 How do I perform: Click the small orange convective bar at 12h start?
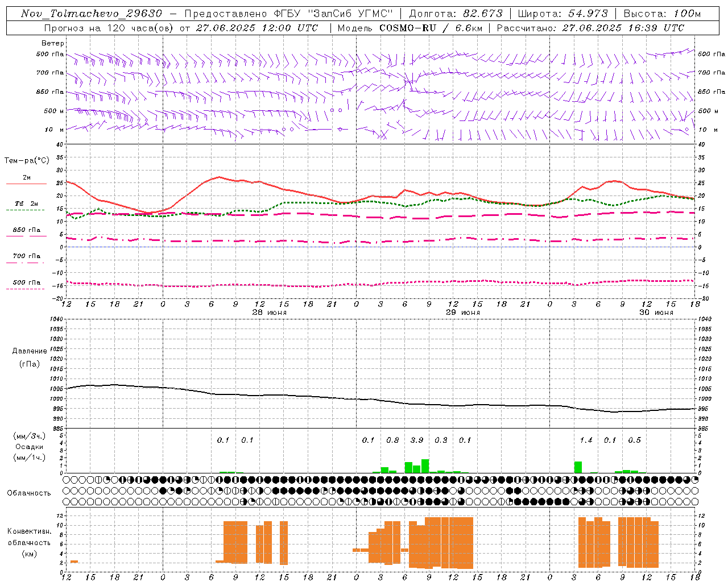pos(74,562)
